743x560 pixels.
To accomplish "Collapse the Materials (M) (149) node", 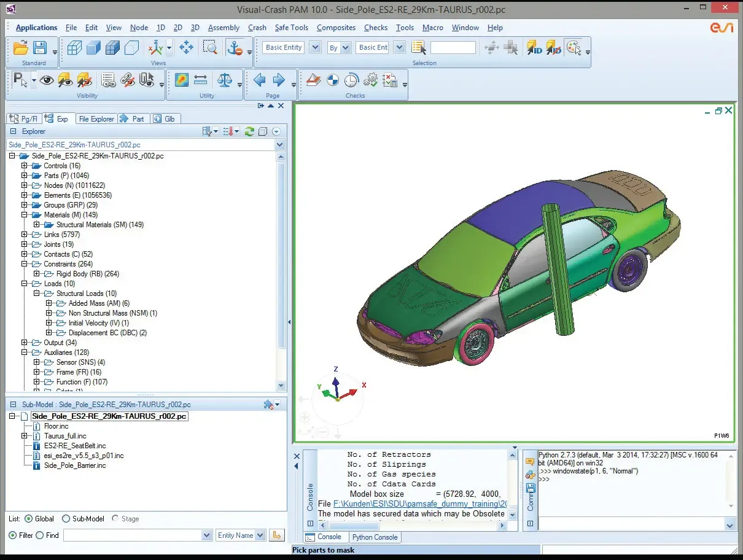I will [x=25, y=215].
